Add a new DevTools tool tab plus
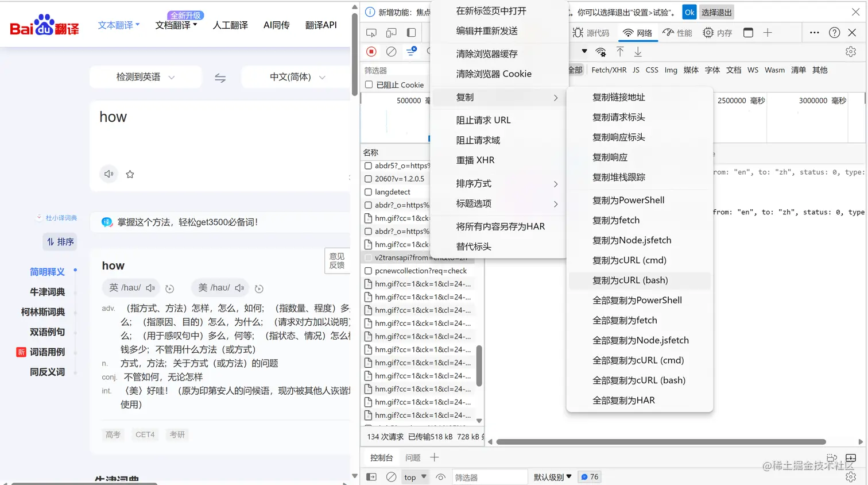This screenshot has width=868, height=485. (768, 33)
